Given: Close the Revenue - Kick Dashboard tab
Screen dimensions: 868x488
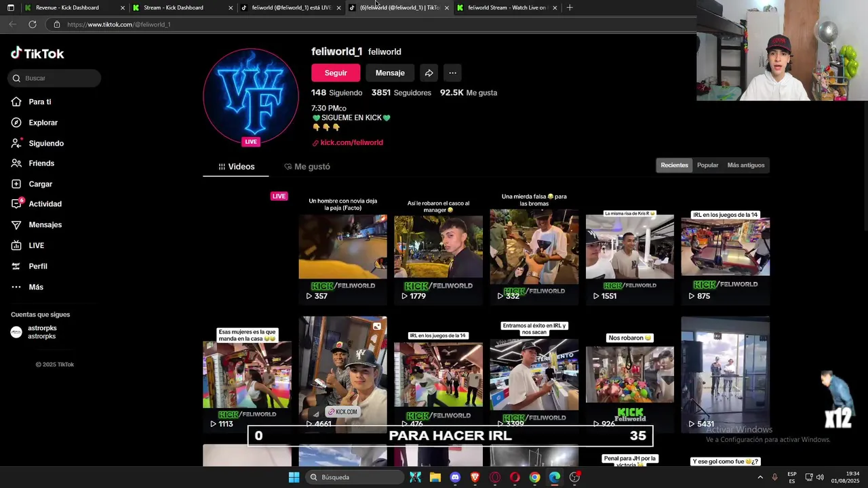Looking at the screenshot, I should pos(123,7).
